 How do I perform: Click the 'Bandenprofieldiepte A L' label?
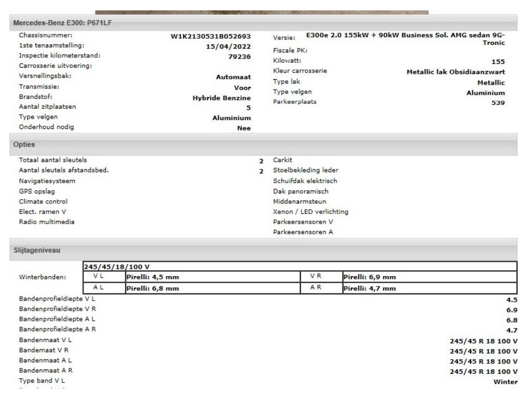57,319
